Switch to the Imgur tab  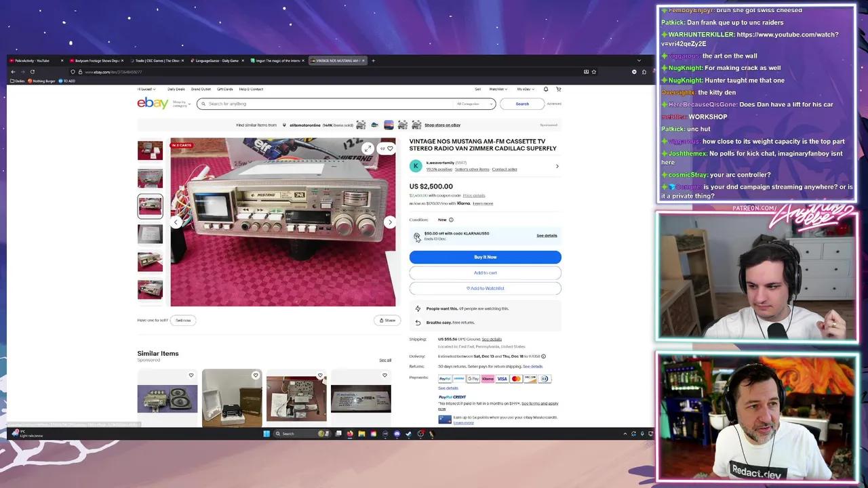point(277,60)
